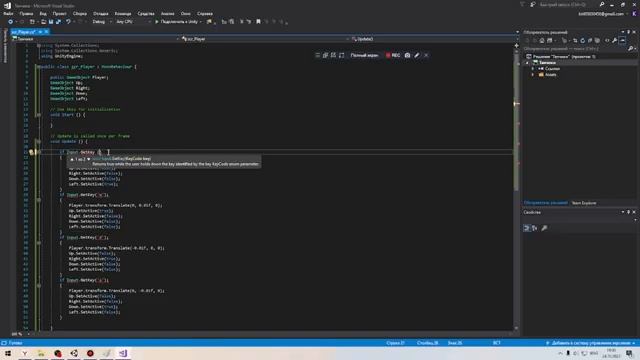Click Добавить в систему управления версиями

pyautogui.click(x=590, y=343)
